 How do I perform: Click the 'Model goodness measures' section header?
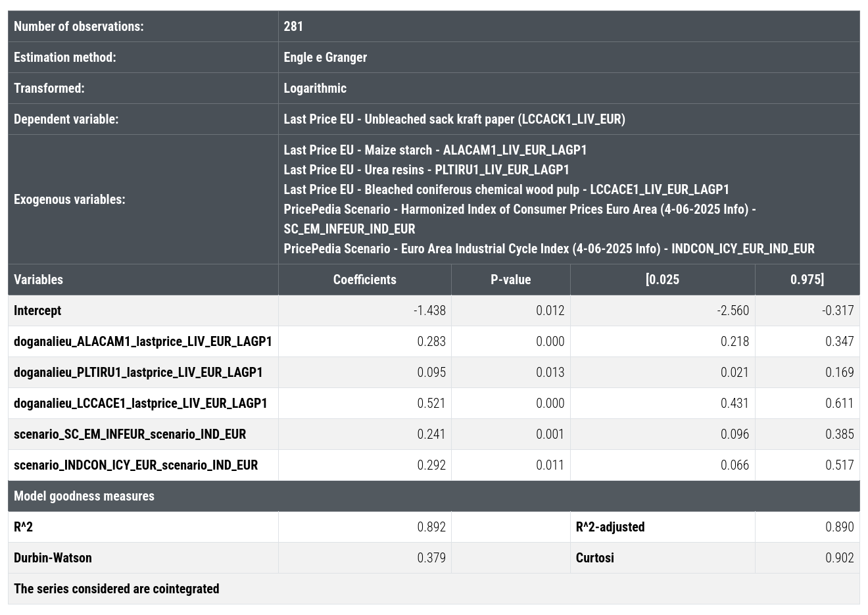[x=84, y=496]
